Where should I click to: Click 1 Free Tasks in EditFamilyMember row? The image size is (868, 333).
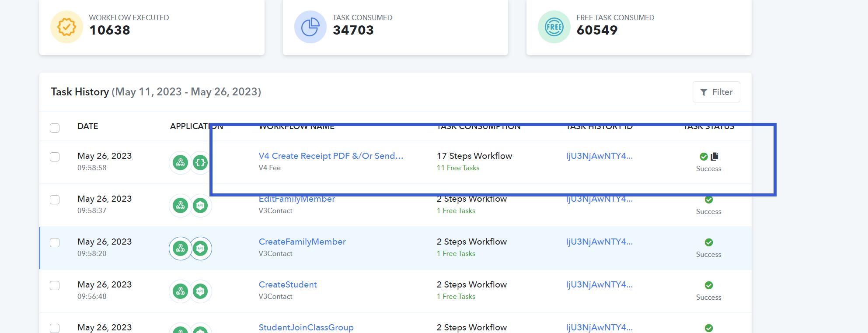coord(456,210)
